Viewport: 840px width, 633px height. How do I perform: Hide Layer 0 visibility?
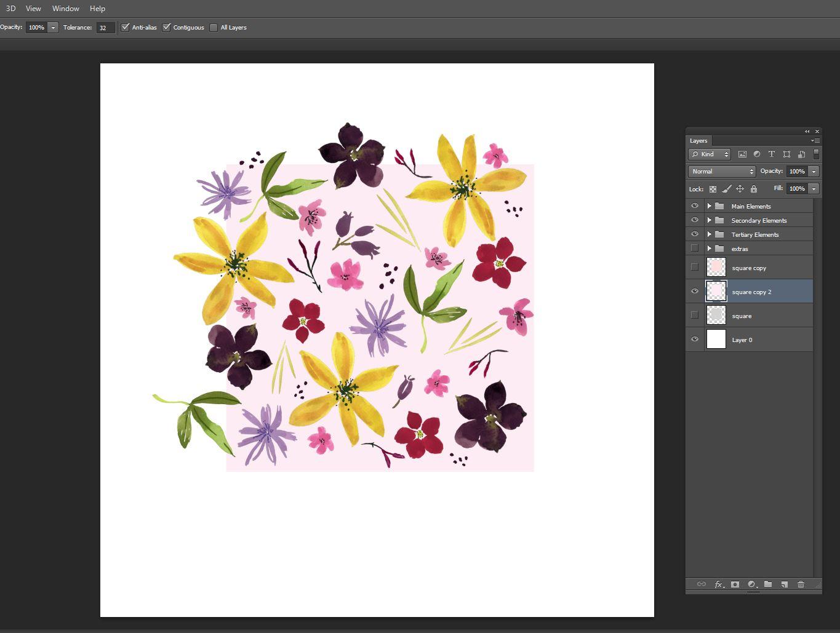coord(695,339)
